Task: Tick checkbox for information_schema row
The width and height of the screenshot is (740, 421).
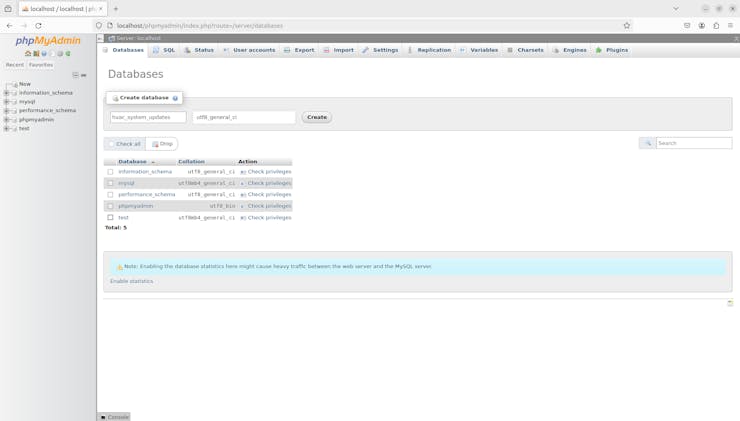Action: pyautogui.click(x=110, y=172)
